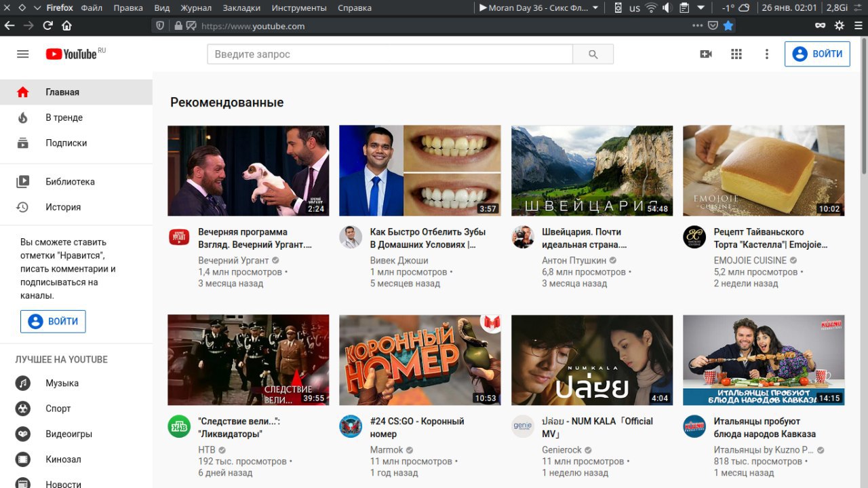
Task: Open the page actions three-dot menu
Action: click(x=698, y=26)
